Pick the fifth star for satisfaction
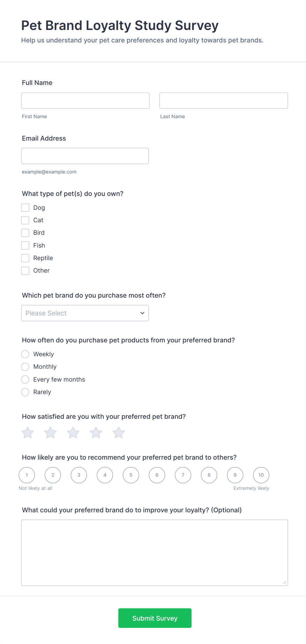The width and height of the screenshot is (306, 644). [118, 433]
